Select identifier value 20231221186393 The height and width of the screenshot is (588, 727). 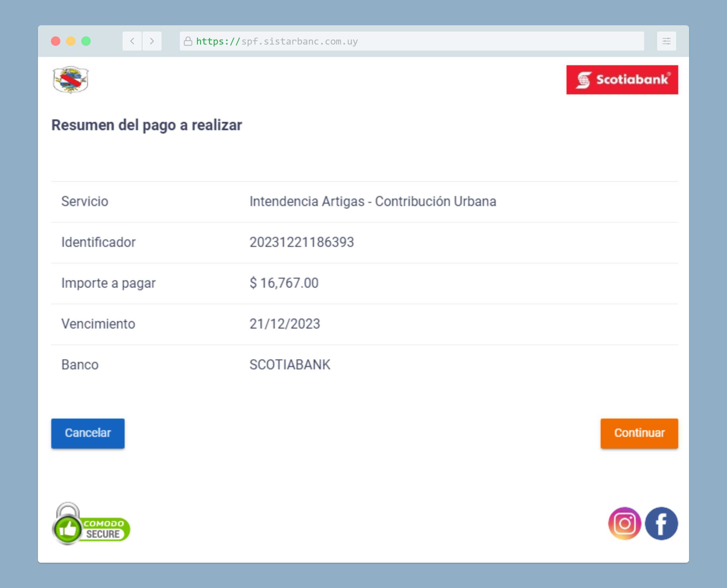[x=302, y=242]
